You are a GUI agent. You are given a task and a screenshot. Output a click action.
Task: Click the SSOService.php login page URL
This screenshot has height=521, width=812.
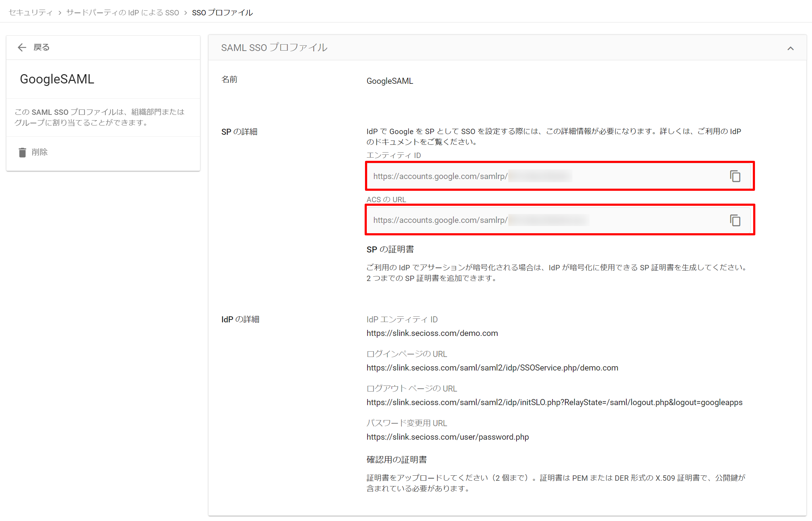click(x=492, y=368)
